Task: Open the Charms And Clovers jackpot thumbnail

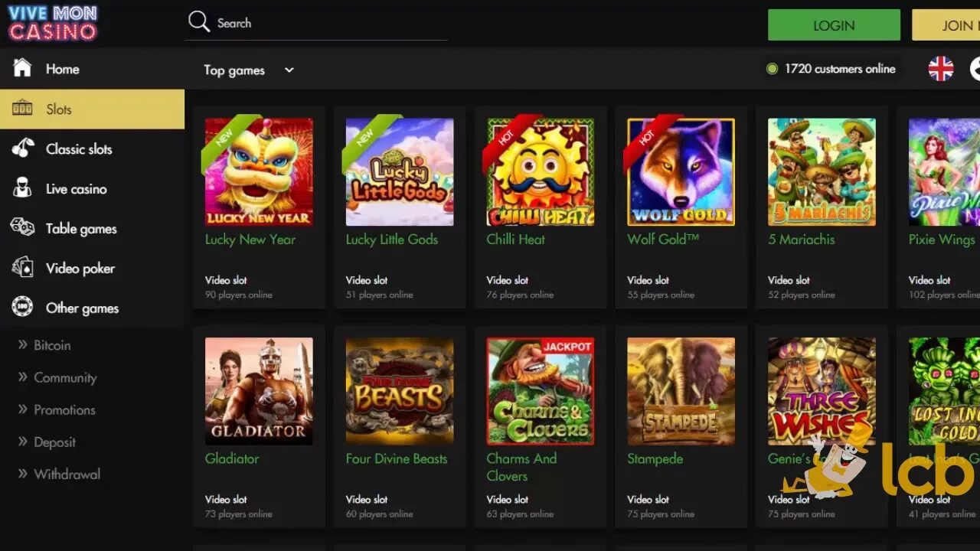Action: point(541,391)
